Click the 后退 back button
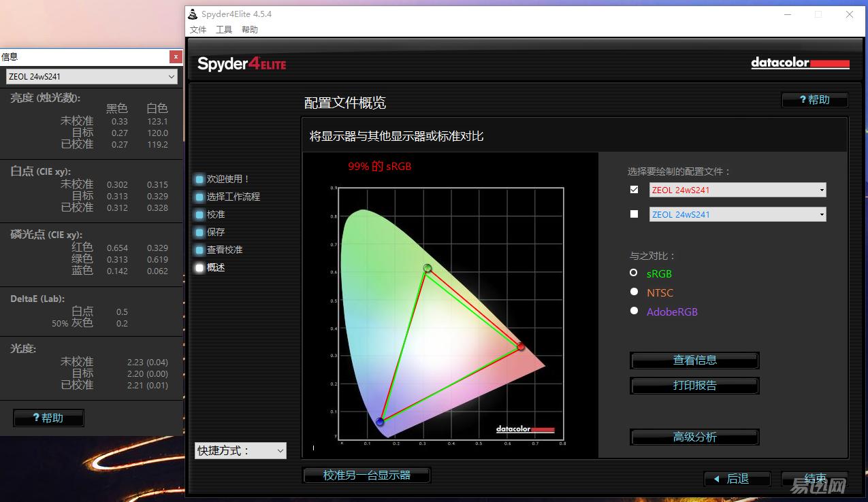This screenshot has width=868, height=502. pos(737,479)
